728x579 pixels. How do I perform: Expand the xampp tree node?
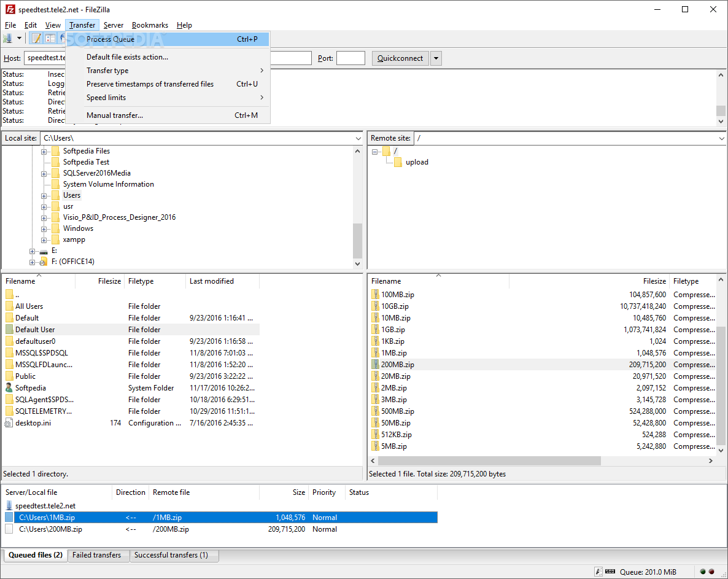point(44,240)
